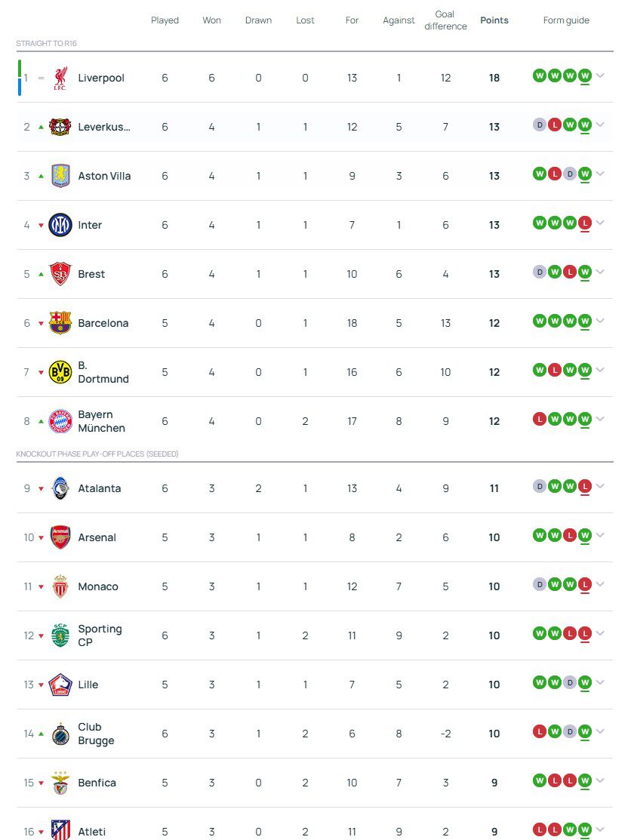Open the Monaco team name link
This screenshot has width=628, height=840.
[x=98, y=586]
